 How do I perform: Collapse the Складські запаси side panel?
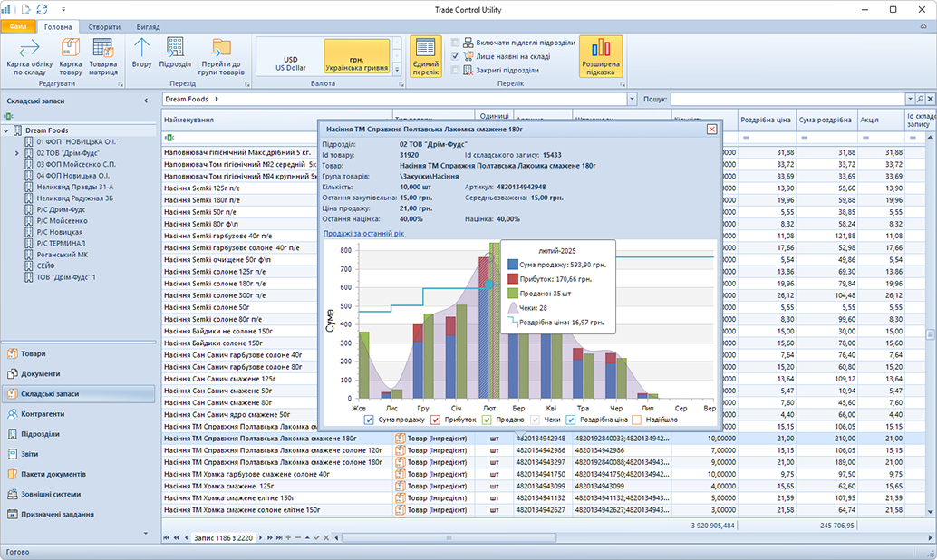click(146, 101)
